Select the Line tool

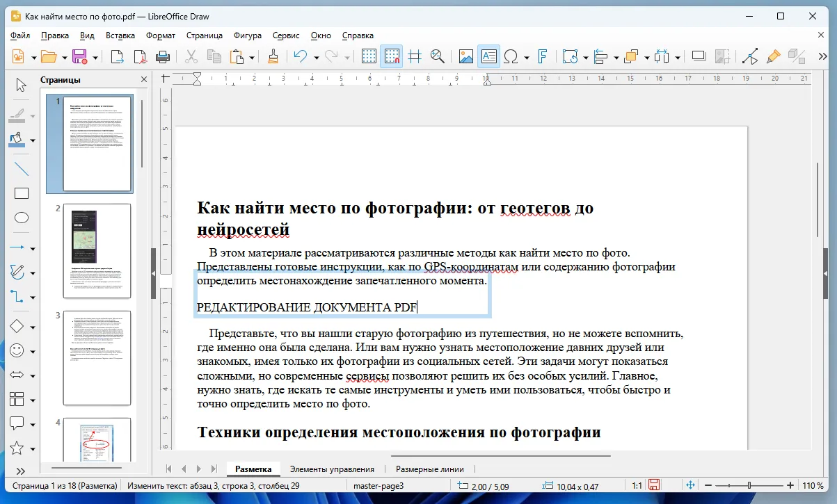(x=21, y=168)
